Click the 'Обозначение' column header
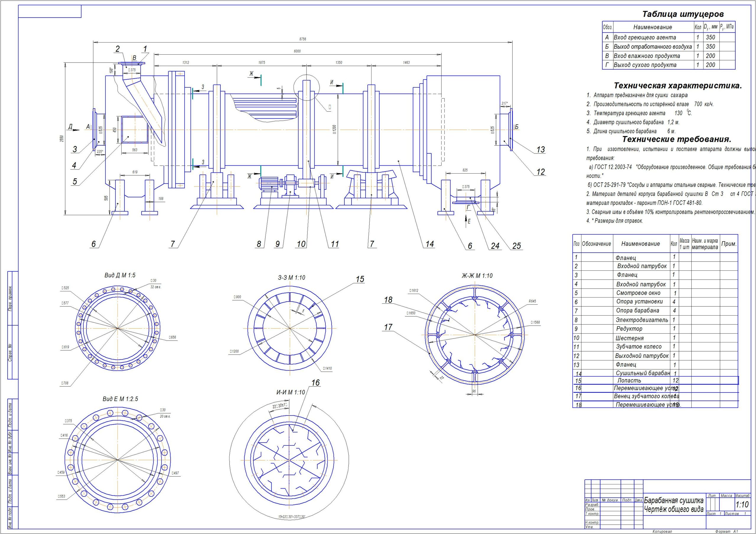756x534 pixels. [597, 244]
